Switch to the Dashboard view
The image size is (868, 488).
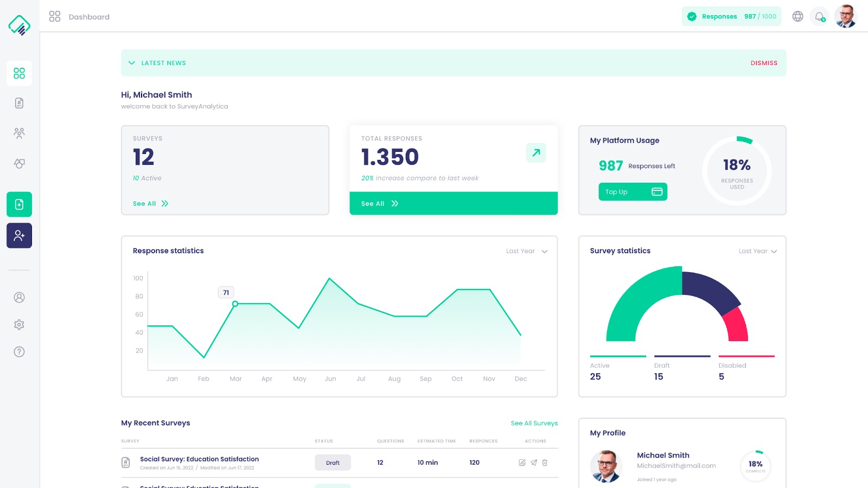(19, 73)
